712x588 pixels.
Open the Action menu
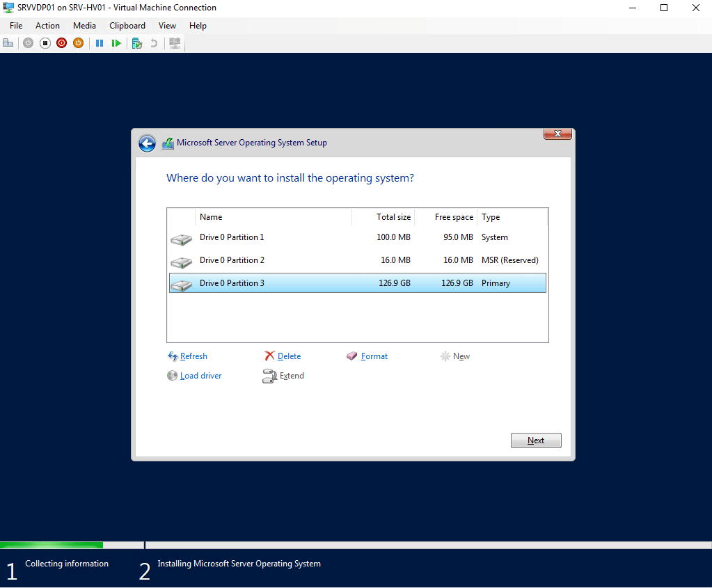click(x=47, y=26)
